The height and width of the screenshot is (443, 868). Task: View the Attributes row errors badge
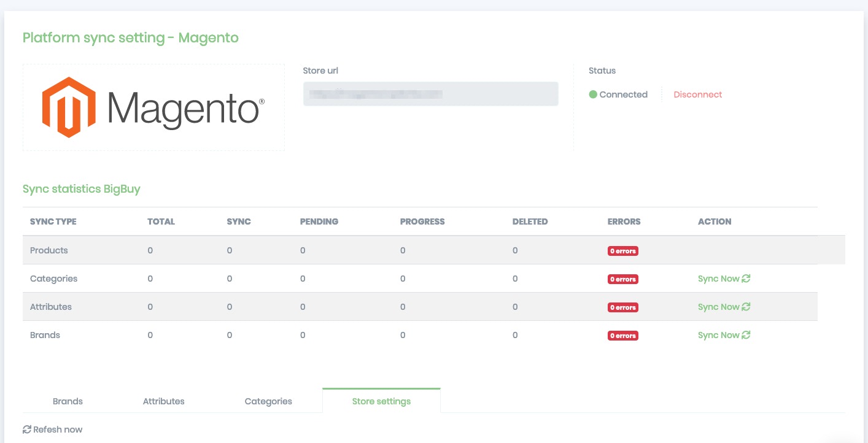point(622,307)
